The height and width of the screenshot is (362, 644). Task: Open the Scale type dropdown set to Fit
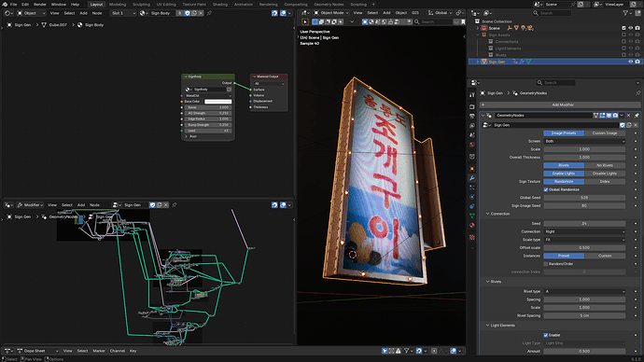(x=584, y=240)
